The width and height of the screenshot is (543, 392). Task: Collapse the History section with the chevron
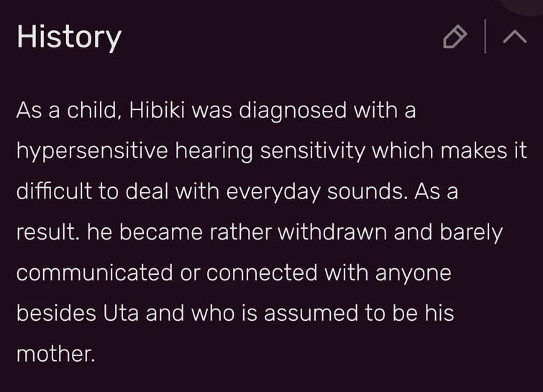514,37
